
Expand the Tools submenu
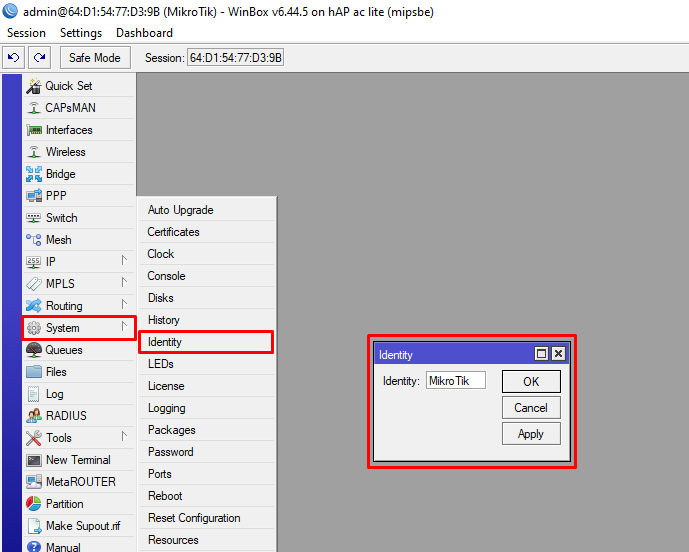124,438
